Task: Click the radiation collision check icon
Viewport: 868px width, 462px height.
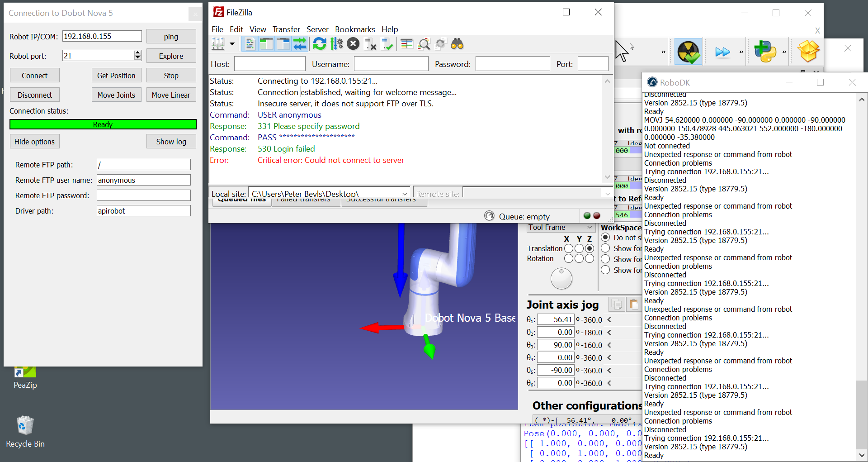Action: pos(688,52)
